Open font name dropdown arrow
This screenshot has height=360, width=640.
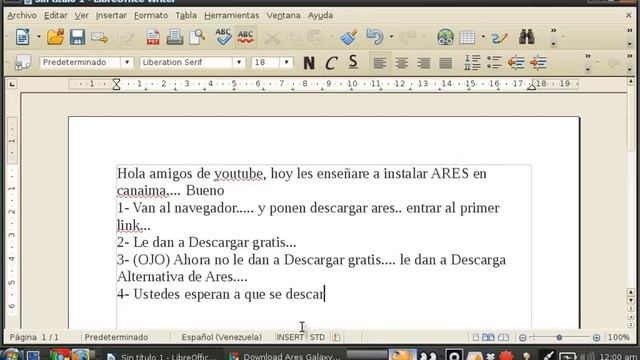tap(239, 62)
